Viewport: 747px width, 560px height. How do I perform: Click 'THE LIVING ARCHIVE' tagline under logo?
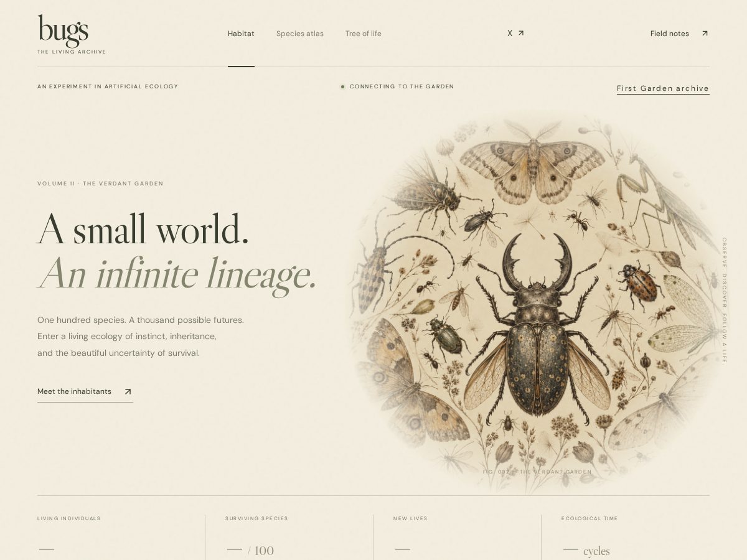point(72,52)
